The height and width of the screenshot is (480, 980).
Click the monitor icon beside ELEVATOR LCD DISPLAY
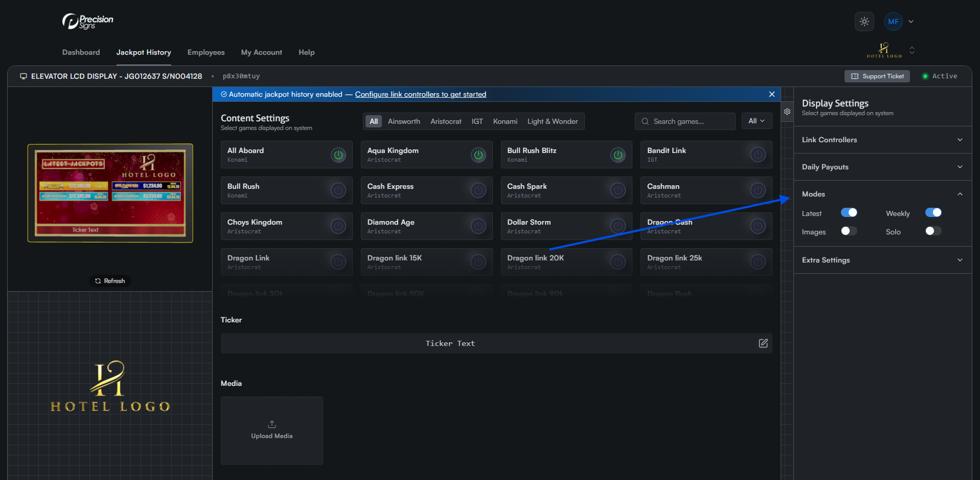[23, 76]
